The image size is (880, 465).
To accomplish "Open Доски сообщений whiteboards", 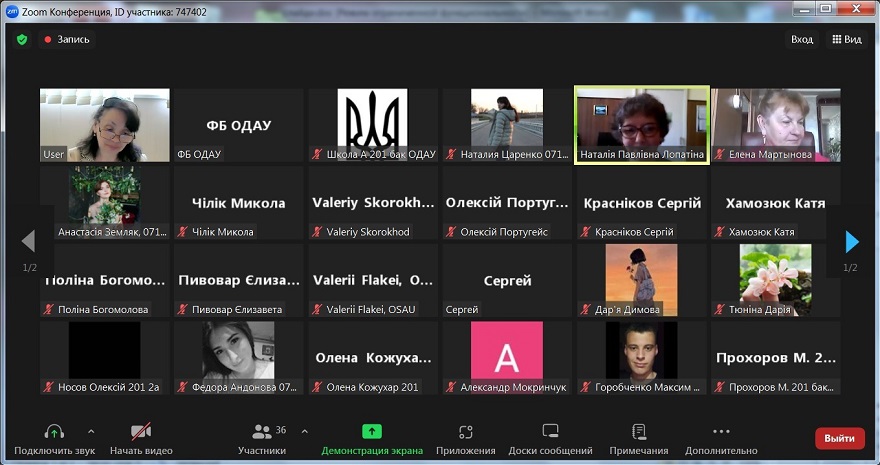I will click(x=550, y=438).
